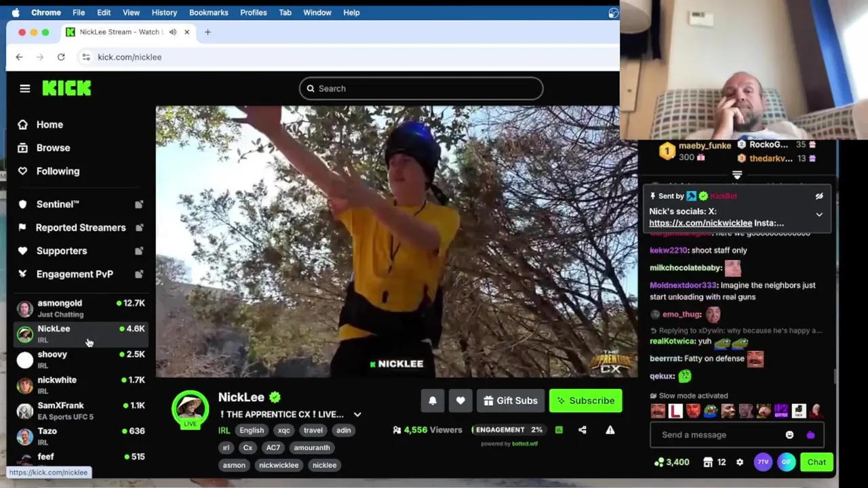Open the GIF picker button
The image size is (868, 488).
(x=786, y=462)
